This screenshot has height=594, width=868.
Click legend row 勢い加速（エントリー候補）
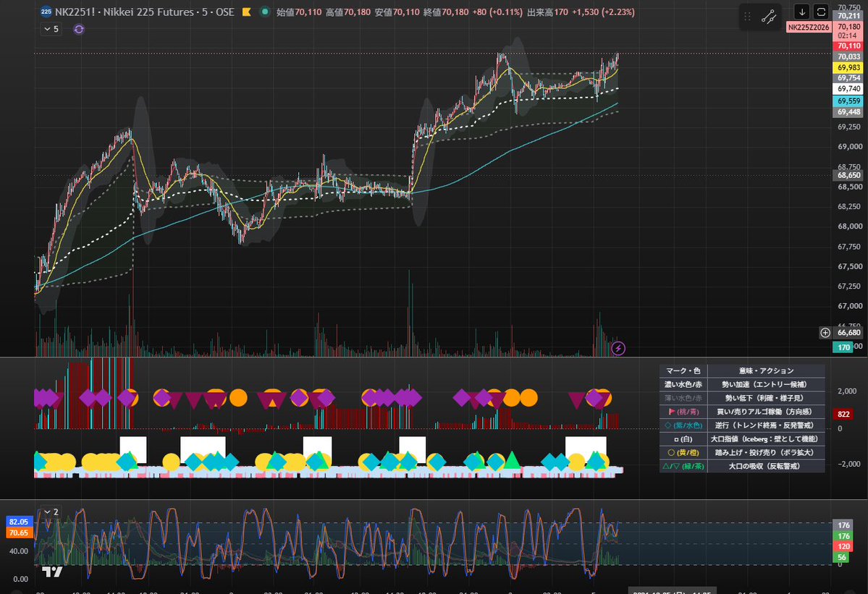tap(766, 384)
